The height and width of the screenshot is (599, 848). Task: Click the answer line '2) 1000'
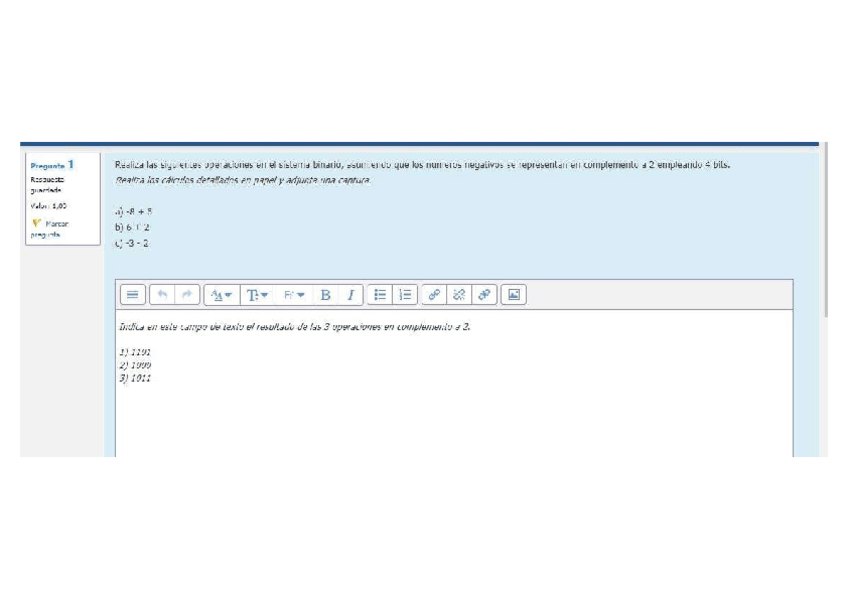(135, 365)
